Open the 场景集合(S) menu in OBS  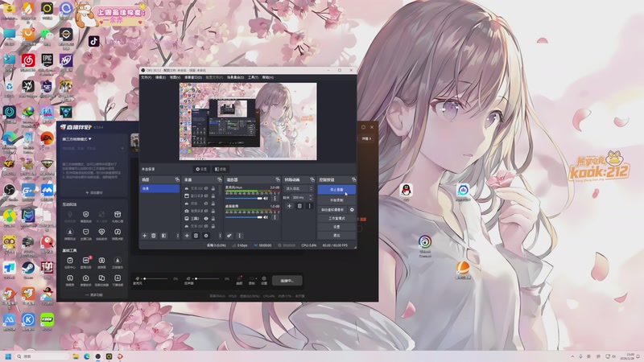pos(235,77)
